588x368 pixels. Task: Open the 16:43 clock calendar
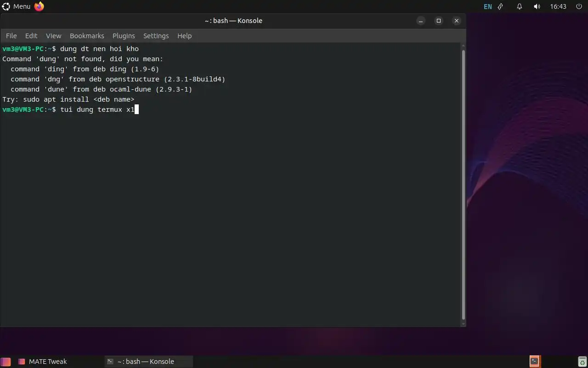click(x=558, y=6)
